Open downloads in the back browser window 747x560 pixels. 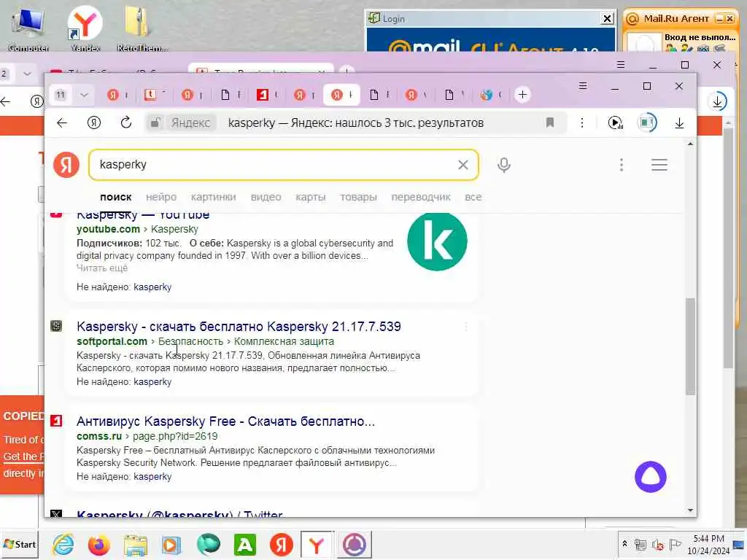[x=718, y=101]
